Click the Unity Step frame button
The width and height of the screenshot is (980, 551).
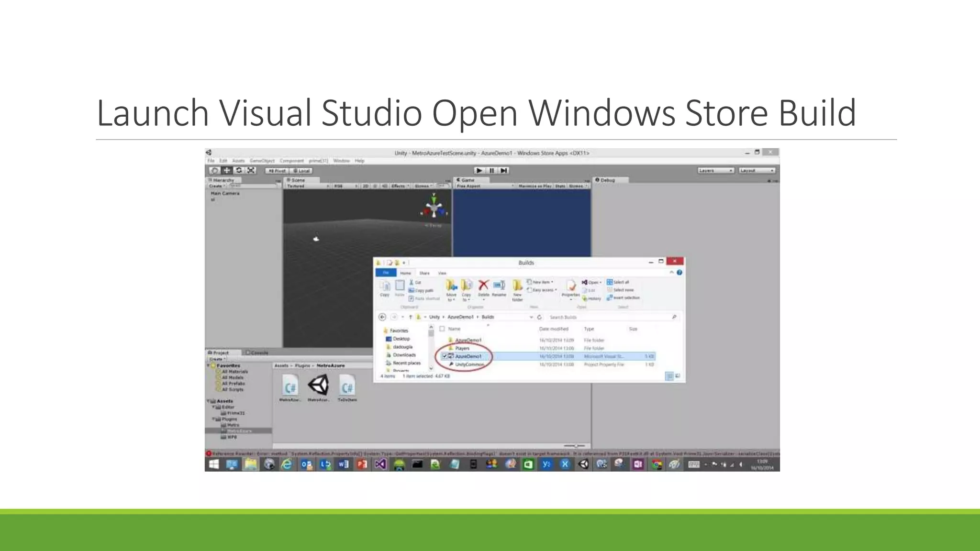503,170
